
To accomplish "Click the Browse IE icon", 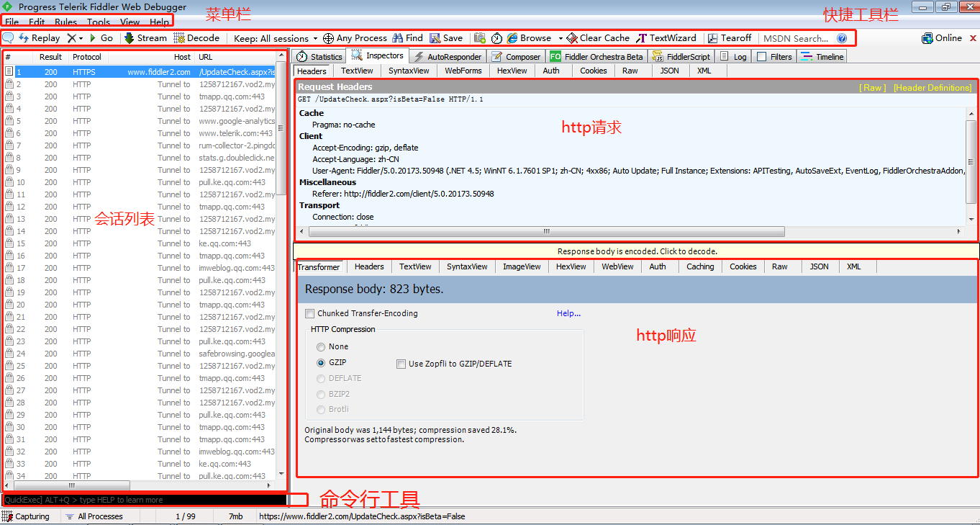I will coord(512,38).
